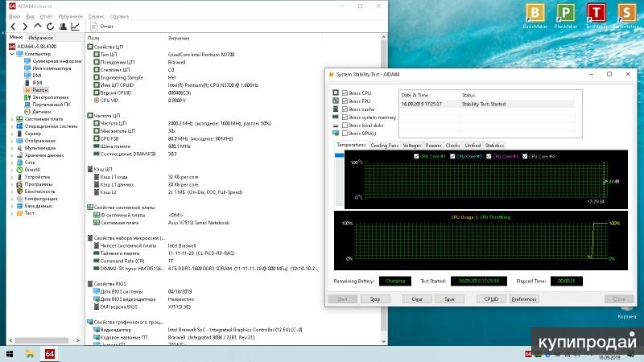The width and height of the screenshot is (644, 362).
Task: Toggle the CPU Core #3 graph checkbox
Action: click(x=489, y=156)
